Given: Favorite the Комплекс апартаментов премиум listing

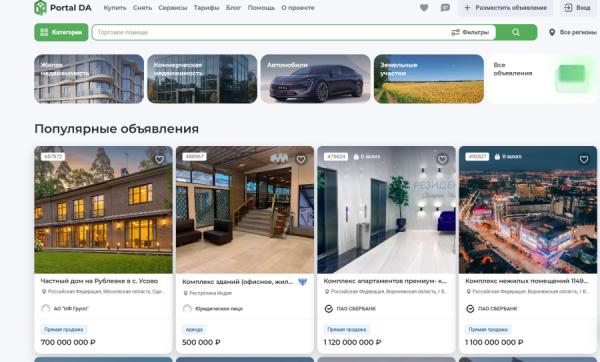Looking at the screenshot, I should pos(442,159).
